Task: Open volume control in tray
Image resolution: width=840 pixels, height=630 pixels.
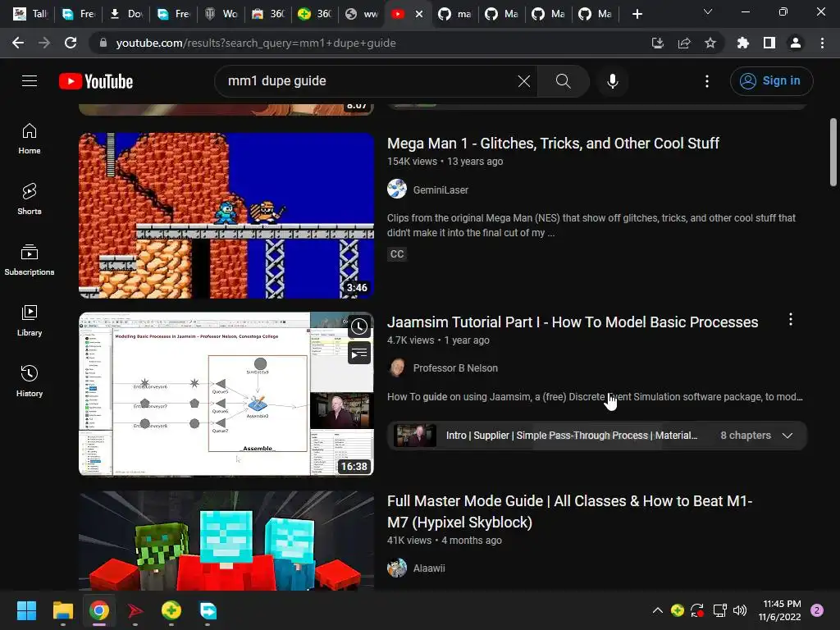Action: pyautogui.click(x=740, y=610)
